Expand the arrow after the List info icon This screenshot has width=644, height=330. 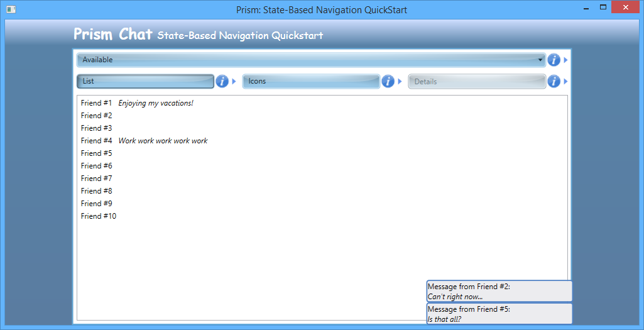(x=234, y=81)
